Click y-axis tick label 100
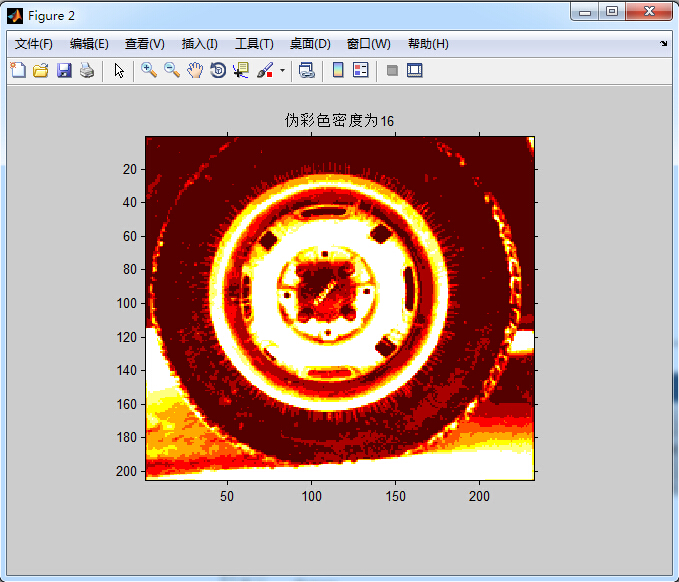Screen dimensions: 679x582 [x=127, y=303]
